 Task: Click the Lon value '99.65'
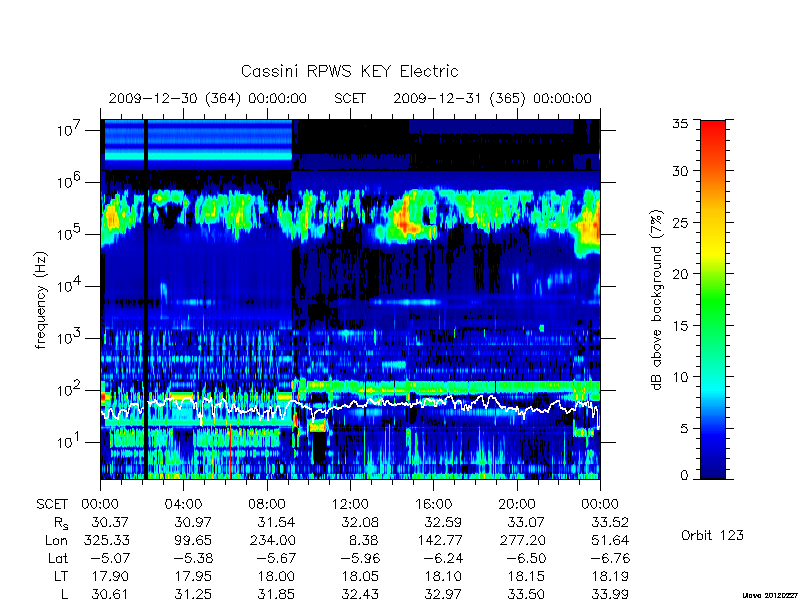(193, 540)
